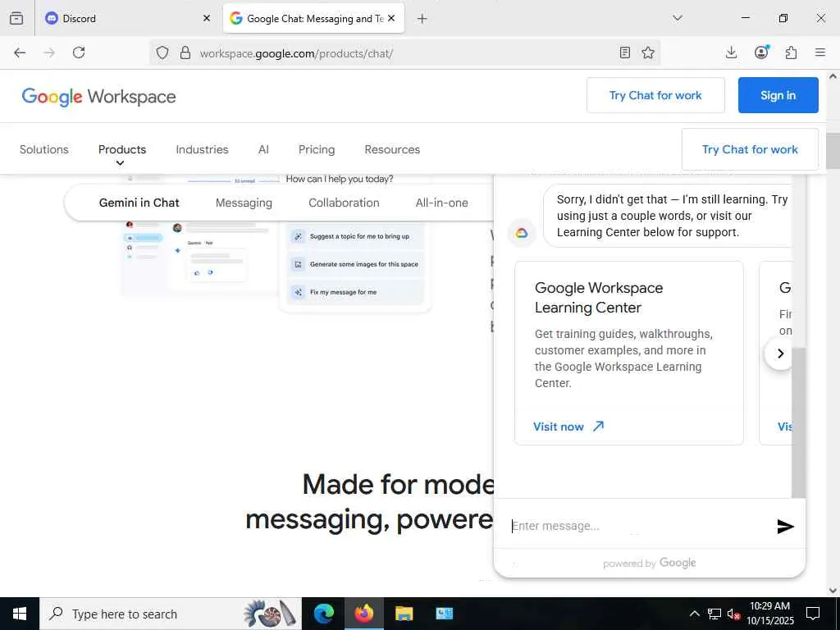Click the chatbot Google Cloud avatar icon
The height and width of the screenshot is (630, 840).
pyautogui.click(x=521, y=233)
